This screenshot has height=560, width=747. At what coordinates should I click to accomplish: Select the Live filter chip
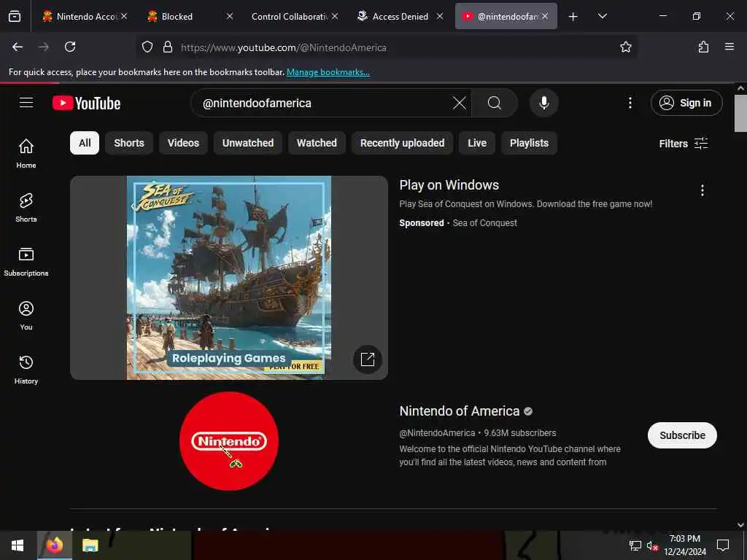(x=477, y=143)
